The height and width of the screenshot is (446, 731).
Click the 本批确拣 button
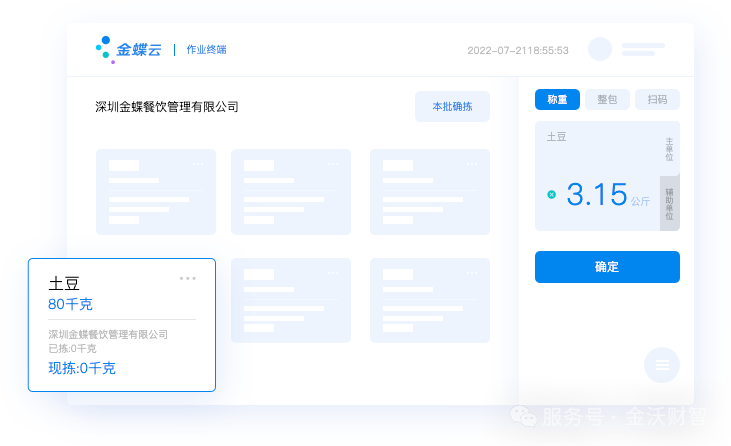click(452, 106)
